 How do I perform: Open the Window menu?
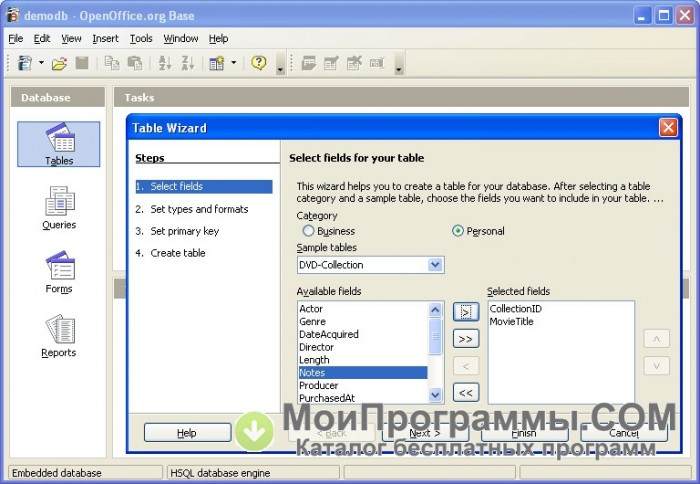coord(181,39)
